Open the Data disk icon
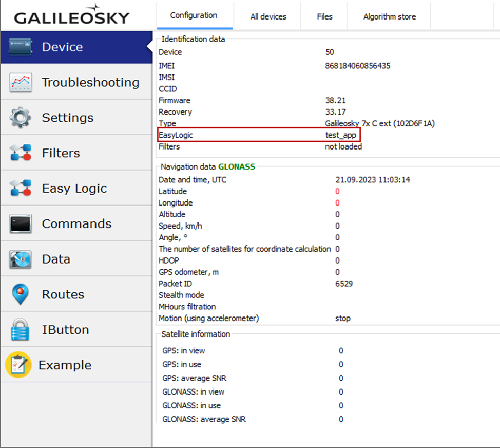 (x=21, y=259)
